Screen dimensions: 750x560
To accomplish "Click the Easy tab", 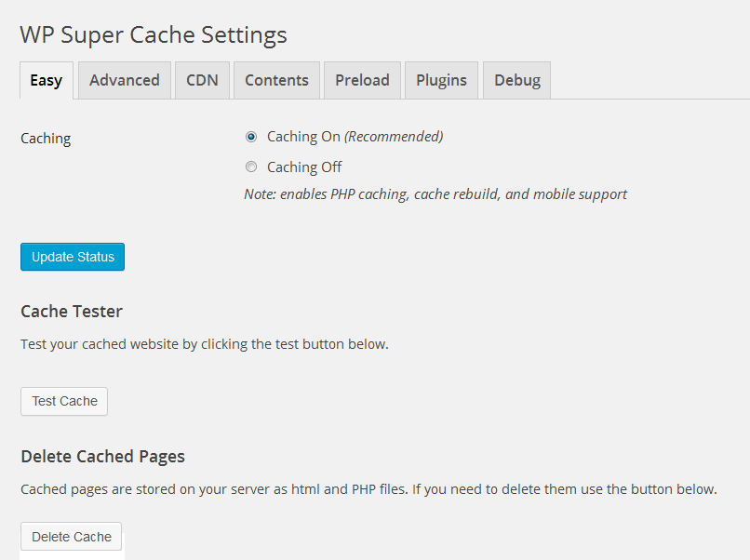I will (x=46, y=80).
